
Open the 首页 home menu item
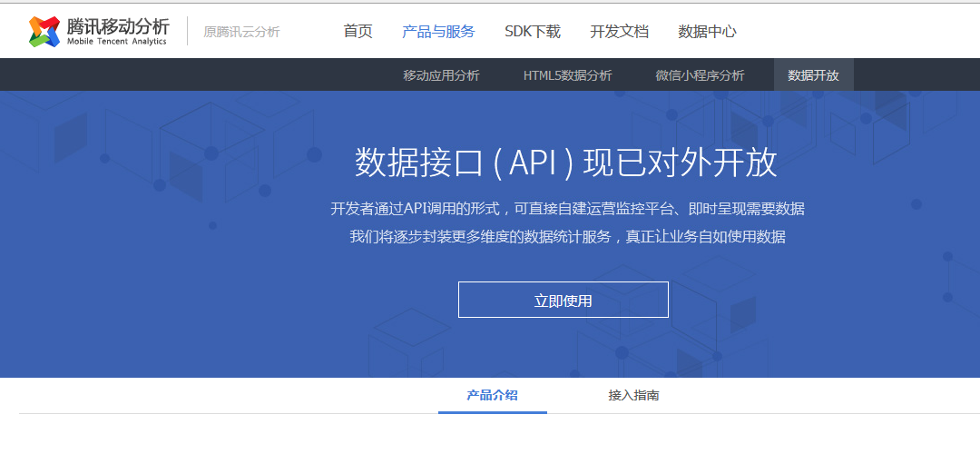(358, 31)
